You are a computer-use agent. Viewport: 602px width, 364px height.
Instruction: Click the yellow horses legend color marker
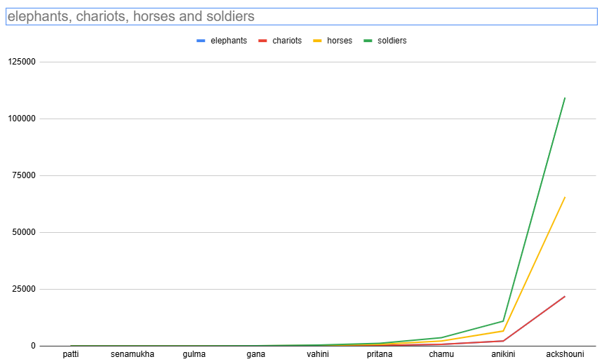point(317,41)
